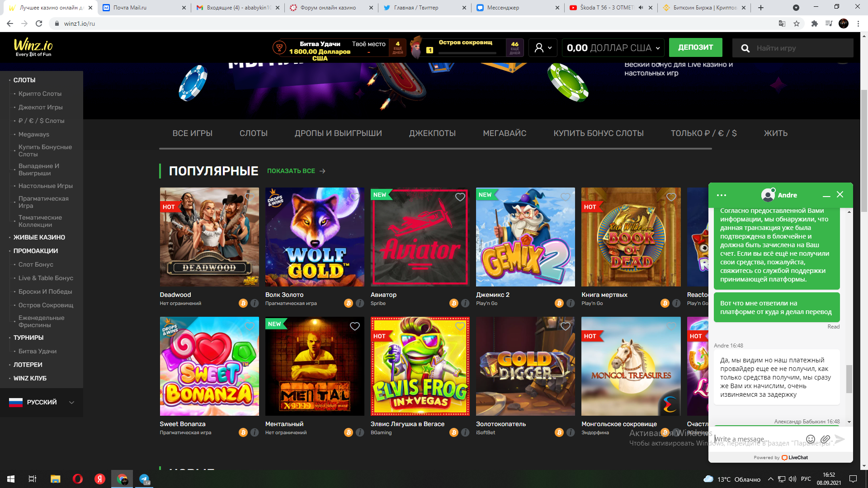
Task: Open Megaways sidebar link
Action: tap(34, 134)
